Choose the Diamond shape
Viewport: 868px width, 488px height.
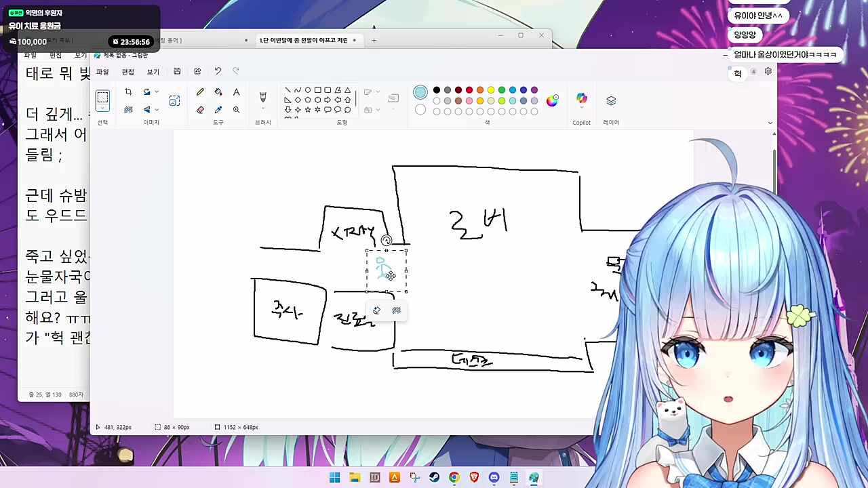coord(298,100)
